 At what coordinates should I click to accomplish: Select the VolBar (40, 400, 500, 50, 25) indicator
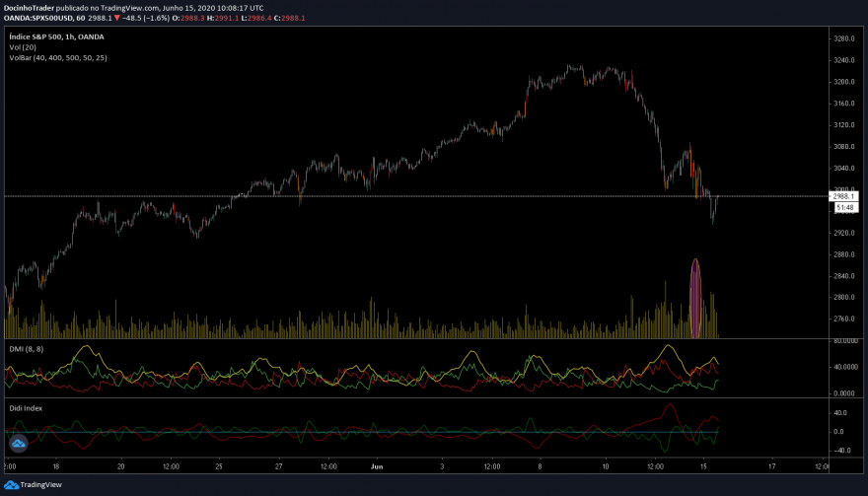pyautogui.click(x=58, y=58)
